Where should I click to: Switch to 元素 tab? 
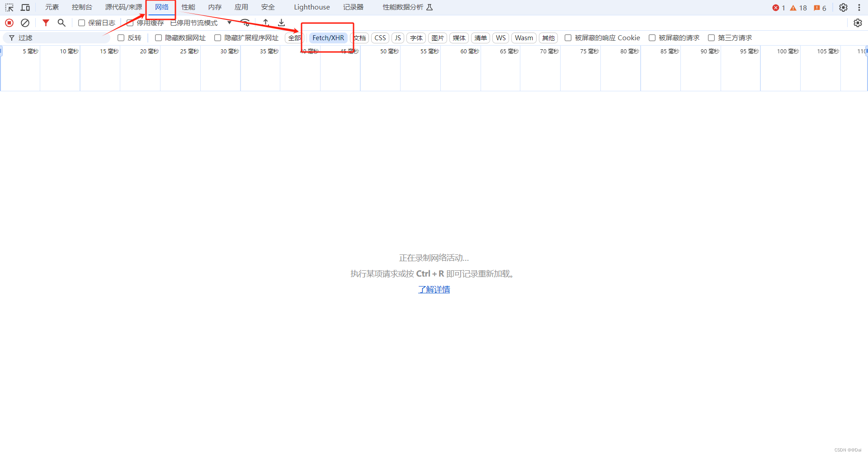pos(52,7)
